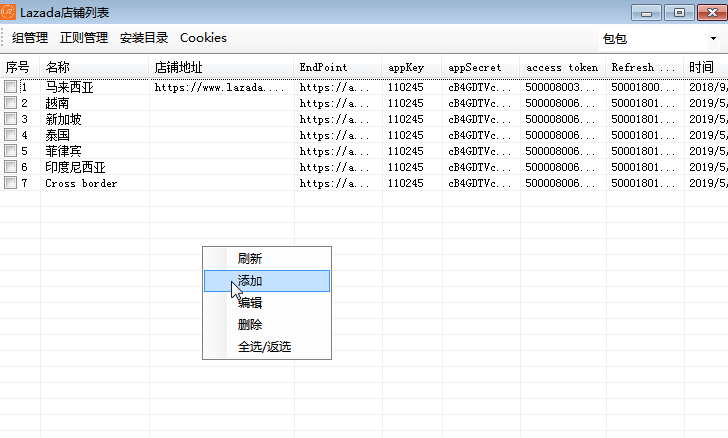
Task: Open 正则管理 in the toolbar
Action: tap(84, 38)
